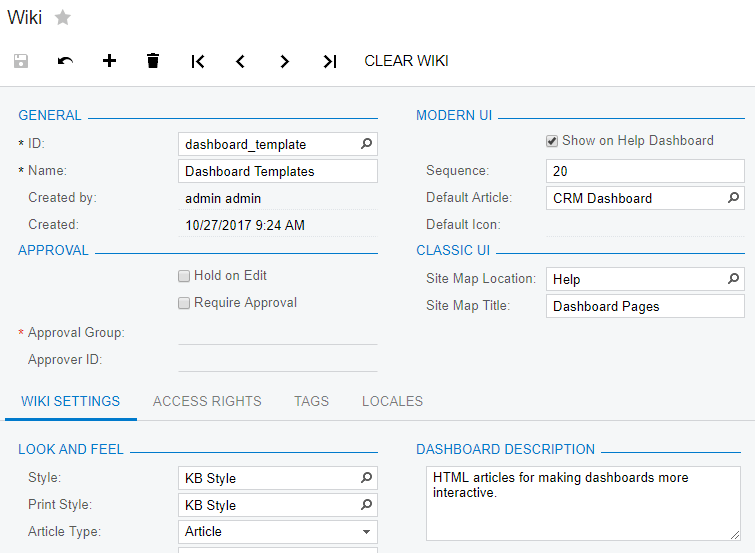Click the MODERN UI section heading
The height and width of the screenshot is (553, 755).
[454, 116]
